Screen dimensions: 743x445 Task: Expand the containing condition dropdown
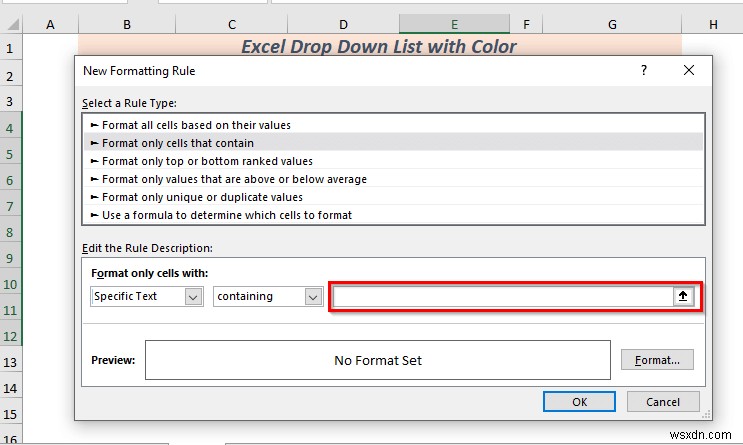point(313,297)
